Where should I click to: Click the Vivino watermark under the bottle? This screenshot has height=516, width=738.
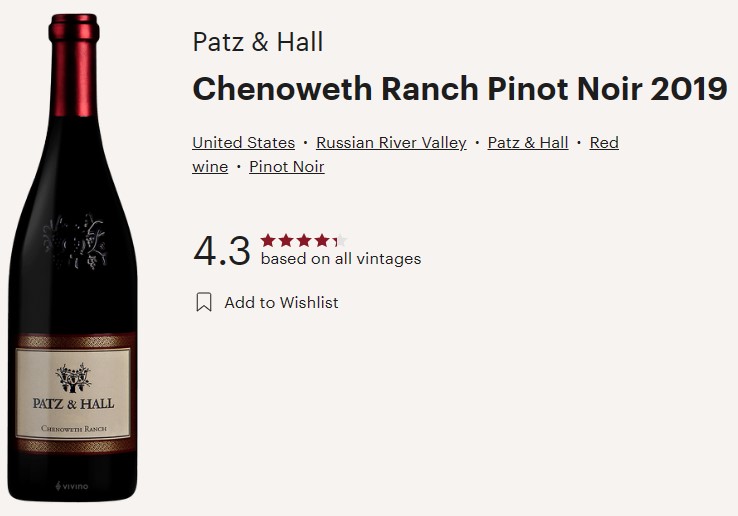[x=73, y=485]
